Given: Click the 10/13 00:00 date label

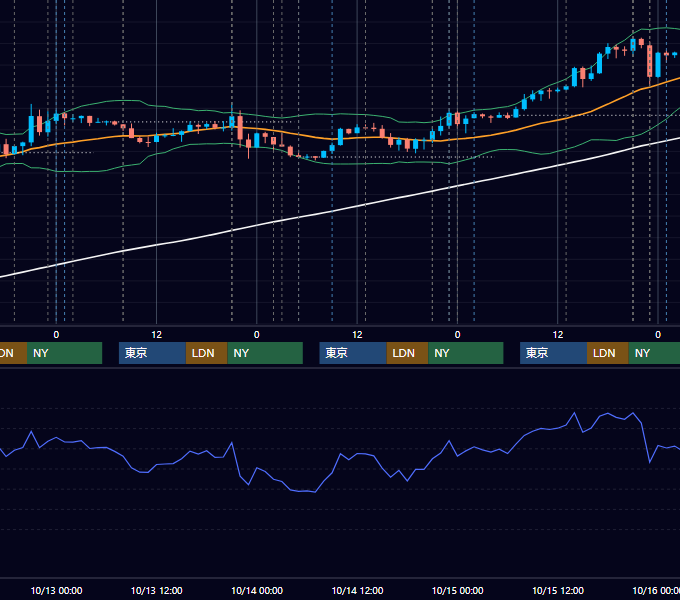Looking at the screenshot, I should (x=56, y=590).
